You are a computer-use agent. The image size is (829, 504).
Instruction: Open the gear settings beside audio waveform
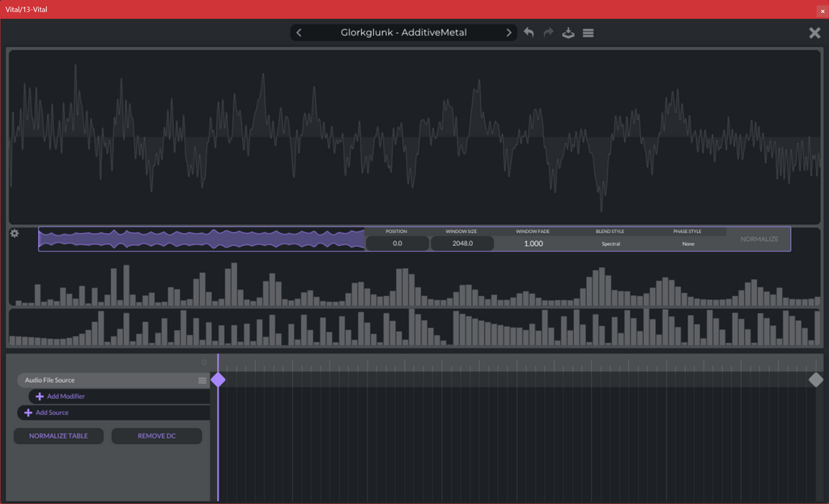pos(15,233)
